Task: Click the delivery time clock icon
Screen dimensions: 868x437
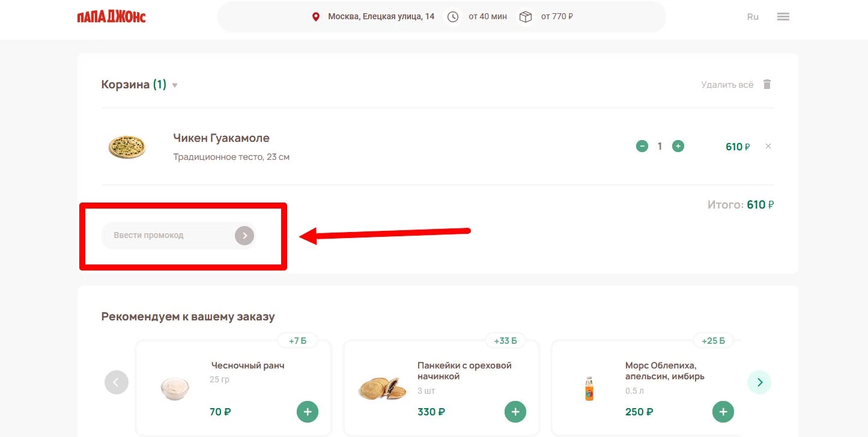Action: click(452, 16)
